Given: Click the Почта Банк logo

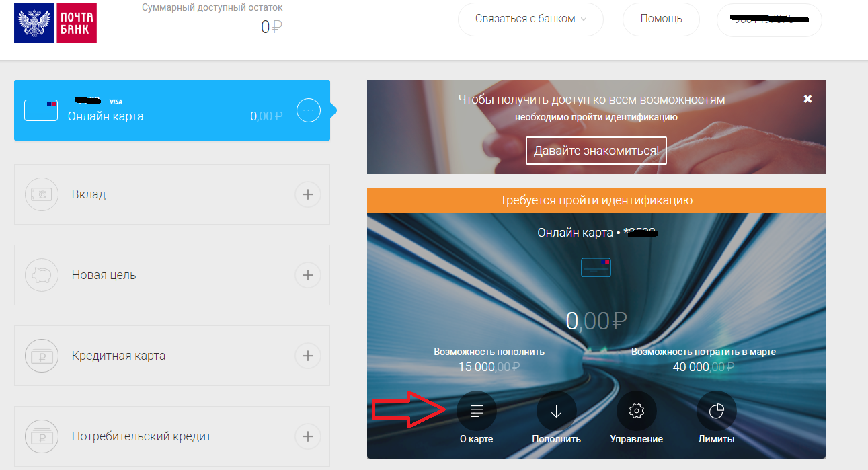Looking at the screenshot, I should [55, 23].
